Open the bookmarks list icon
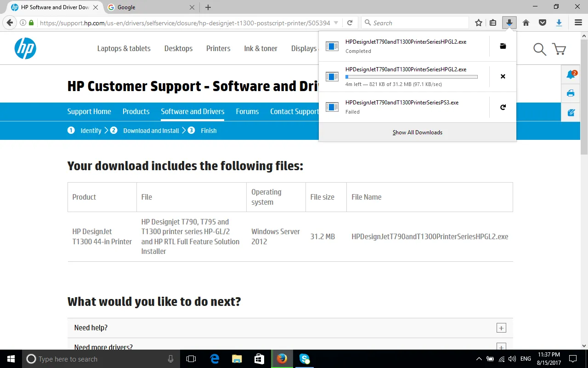Viewport: 588px width, 368px height. coord(493,23)
